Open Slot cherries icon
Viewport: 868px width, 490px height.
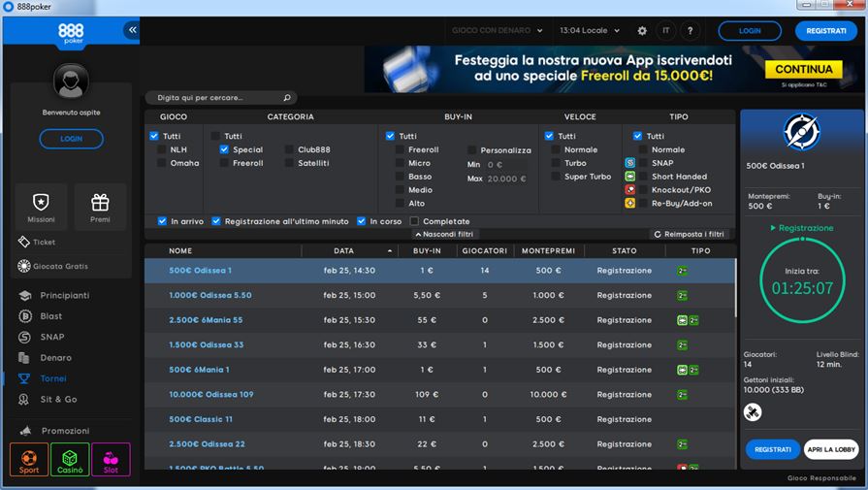[x=111, y=460]
